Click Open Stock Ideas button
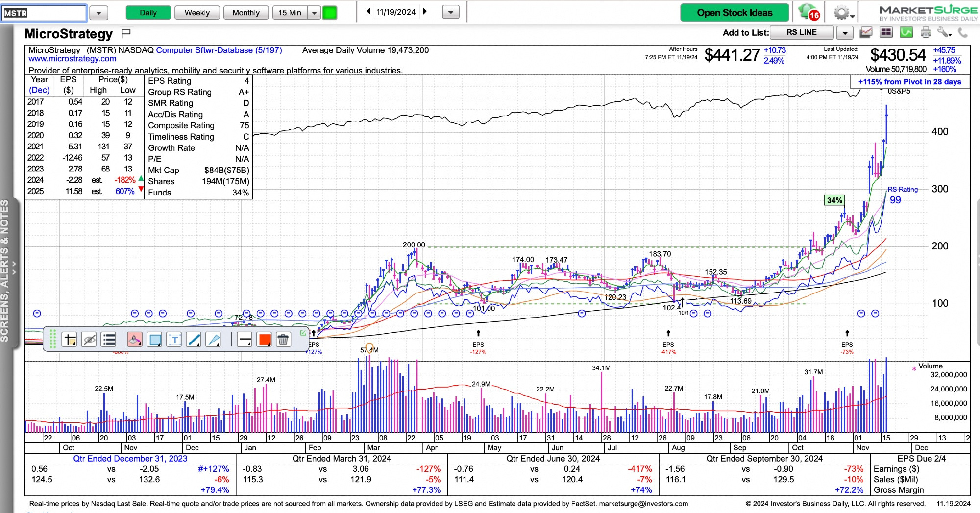 point(735,13)
